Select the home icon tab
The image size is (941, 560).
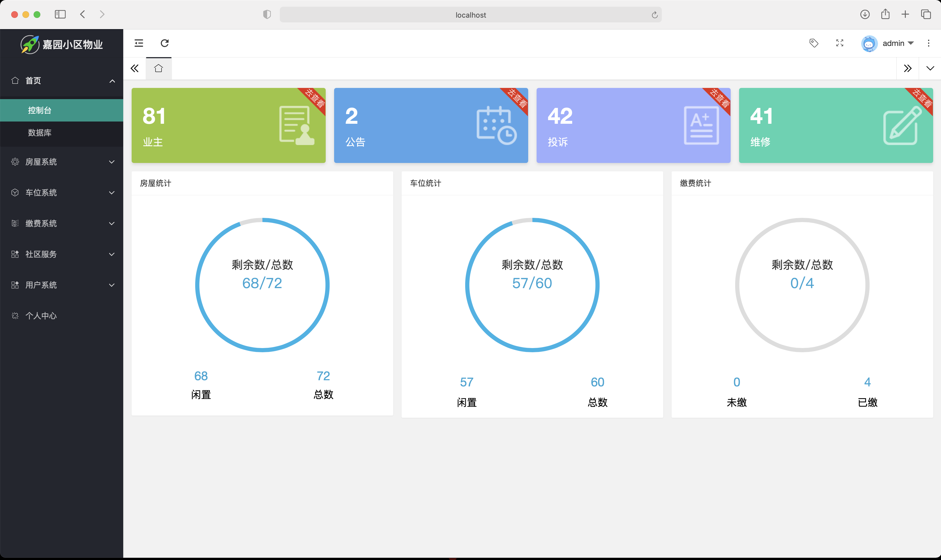[x=158, y=68]
